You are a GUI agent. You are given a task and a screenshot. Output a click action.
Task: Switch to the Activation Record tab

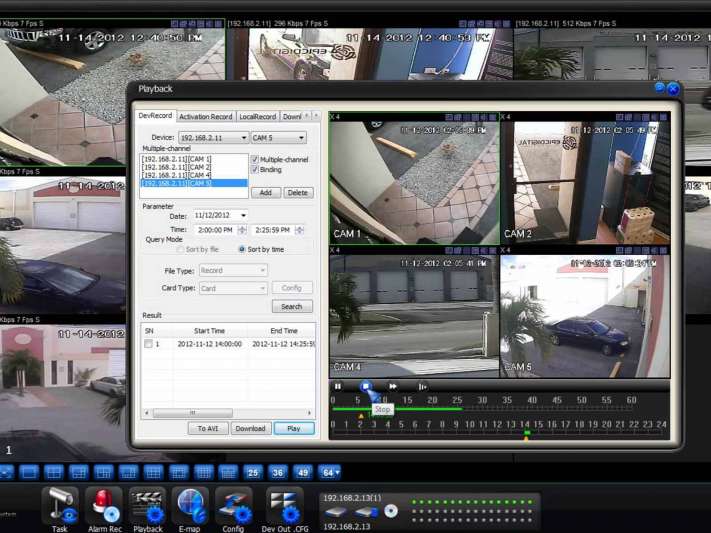(205, 117)
